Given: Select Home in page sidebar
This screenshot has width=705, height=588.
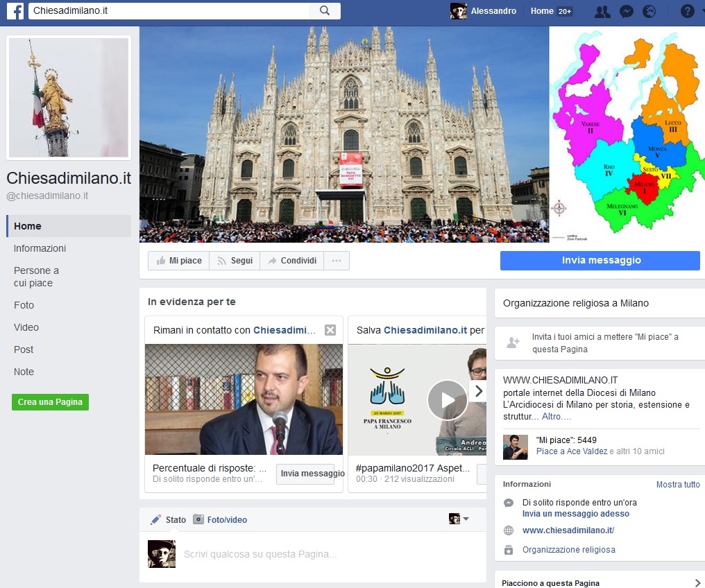Looking at the screenshot, I should tap(69, 226).
